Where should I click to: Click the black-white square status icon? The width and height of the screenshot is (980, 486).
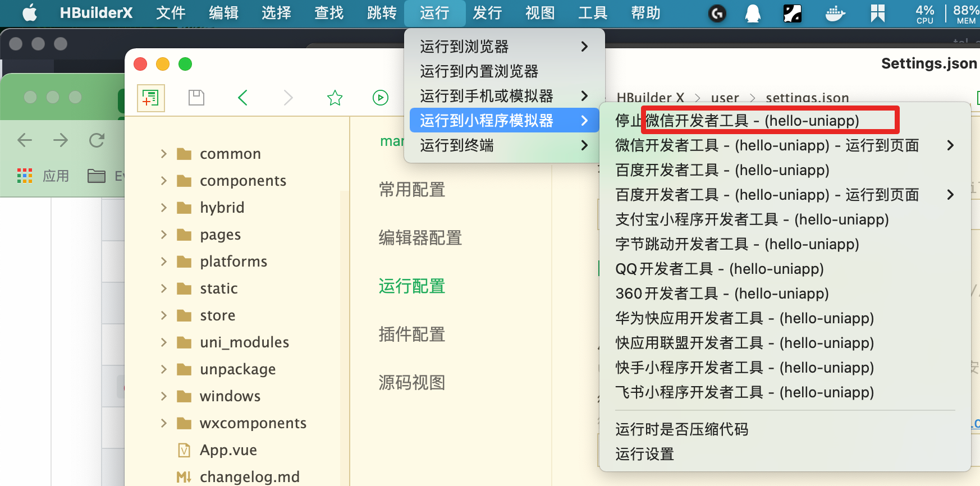tap(793, 13)
